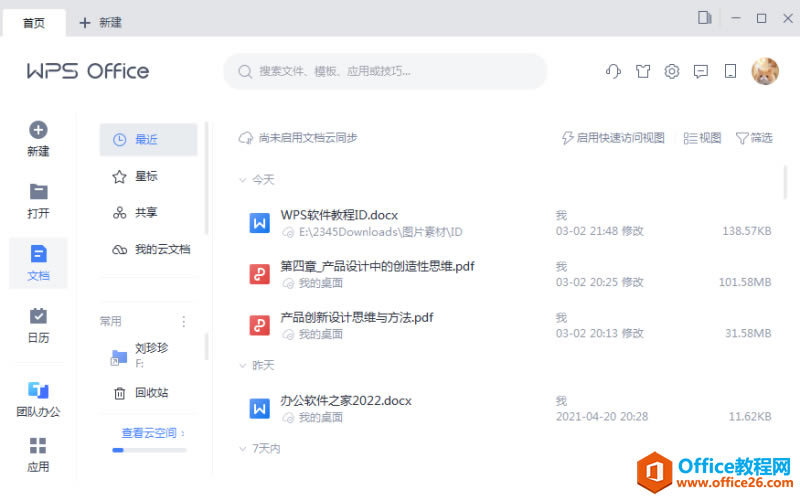Click Word icon of 办公软件之家2022.docx

259,408
